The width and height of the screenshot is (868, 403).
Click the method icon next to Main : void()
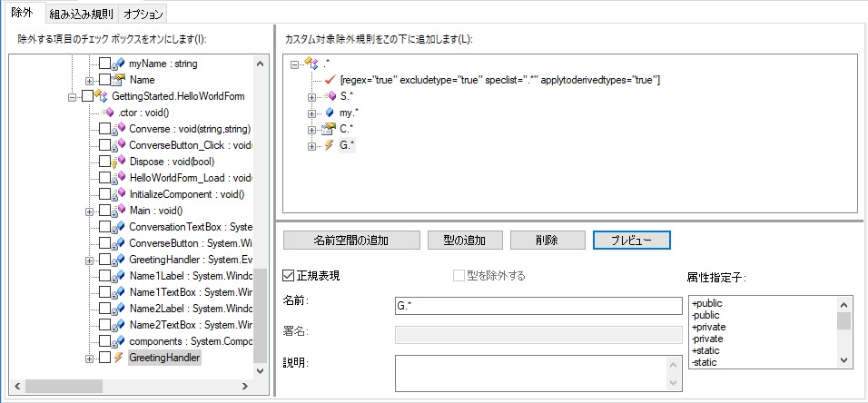[119, 211]
